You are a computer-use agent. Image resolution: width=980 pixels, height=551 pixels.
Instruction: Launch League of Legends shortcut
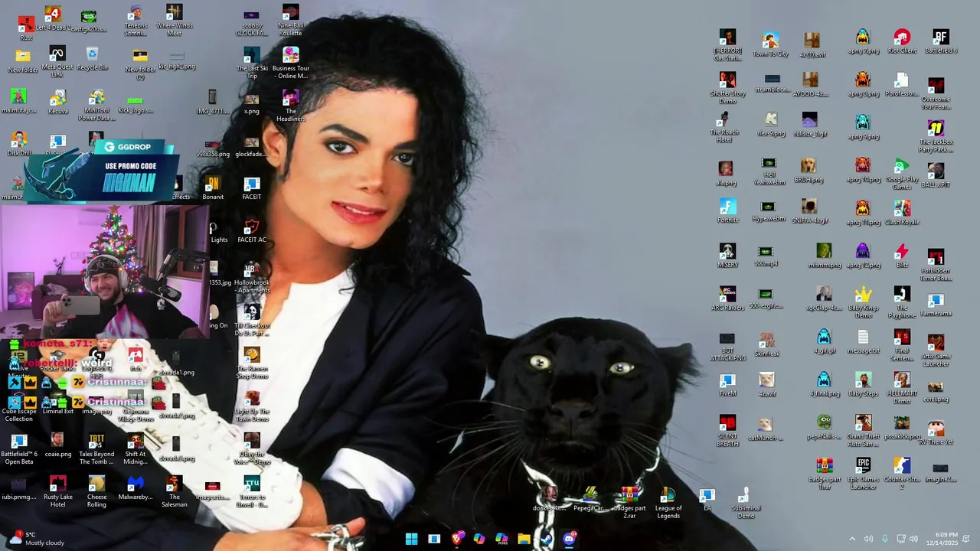[668, 503]
